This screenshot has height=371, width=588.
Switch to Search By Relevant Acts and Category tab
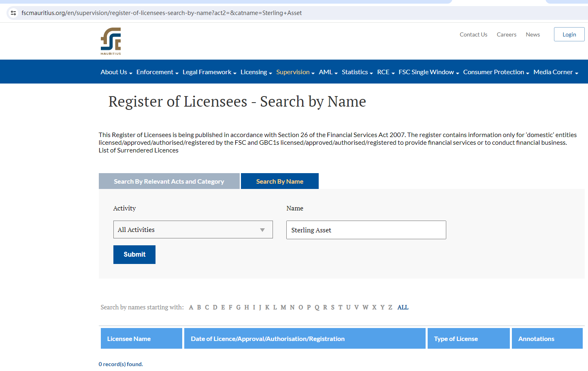point(169,181)
